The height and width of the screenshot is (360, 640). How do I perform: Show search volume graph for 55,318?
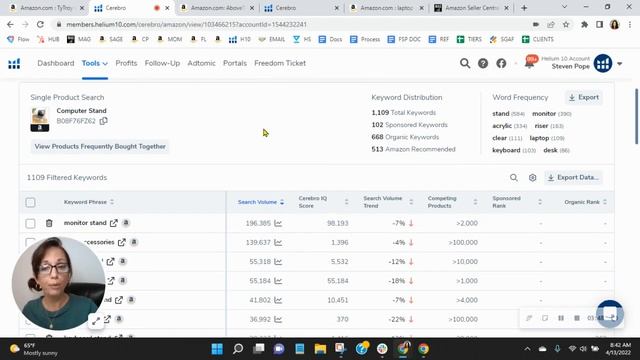click(x=278, y=262)
